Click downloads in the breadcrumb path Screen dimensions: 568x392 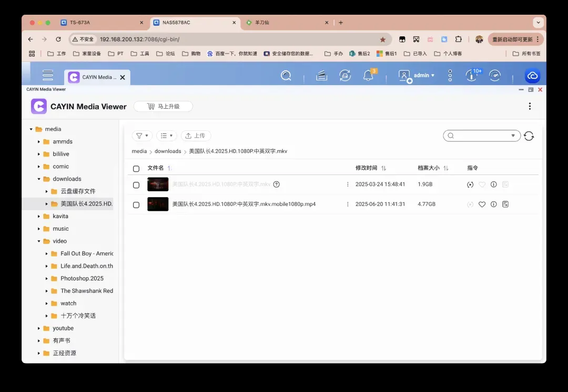pyautogui.click(x=168, y=151)
